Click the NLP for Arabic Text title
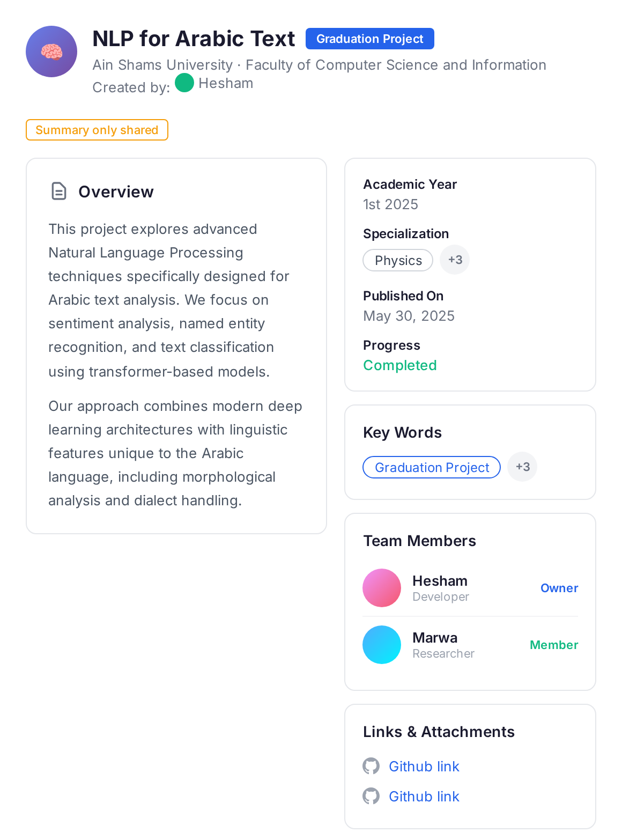The width and height of the screenshot is (622, 840). click(x=194, y=39)
